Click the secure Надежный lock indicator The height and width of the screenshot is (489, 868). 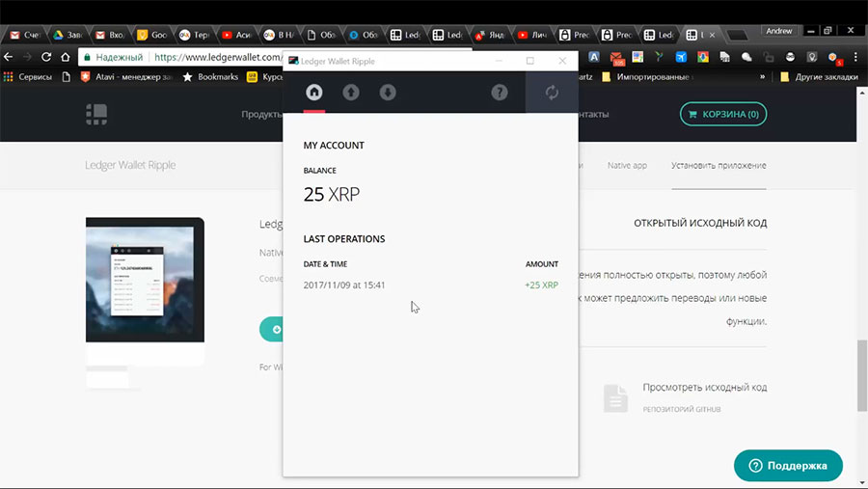tap(114, 57)
